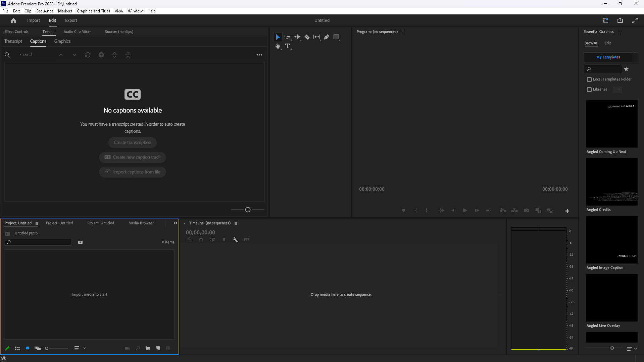Go to the Import workspace
The width and height of the screenshot is (644, 362).
tap(34, 20)
